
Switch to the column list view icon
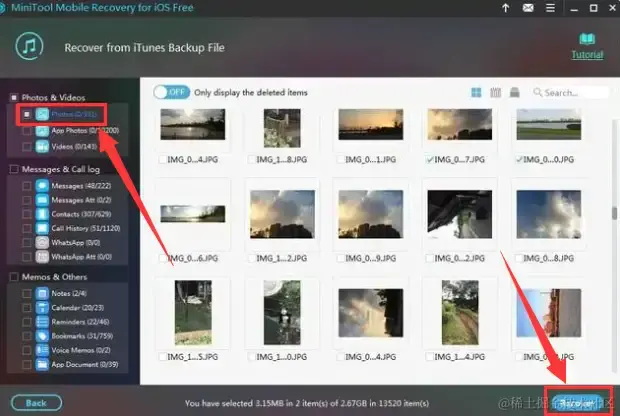(x=495, y=93)
